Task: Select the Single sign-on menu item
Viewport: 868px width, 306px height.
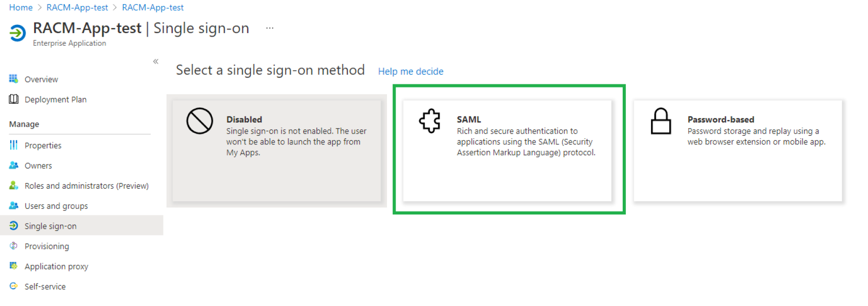Action: pos(81,226)
